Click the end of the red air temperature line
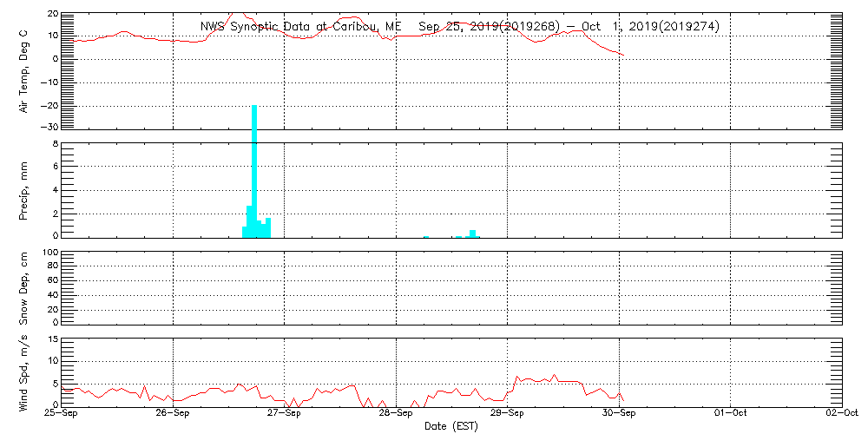This screenshot has width=868, height=434. click(622, 55)
